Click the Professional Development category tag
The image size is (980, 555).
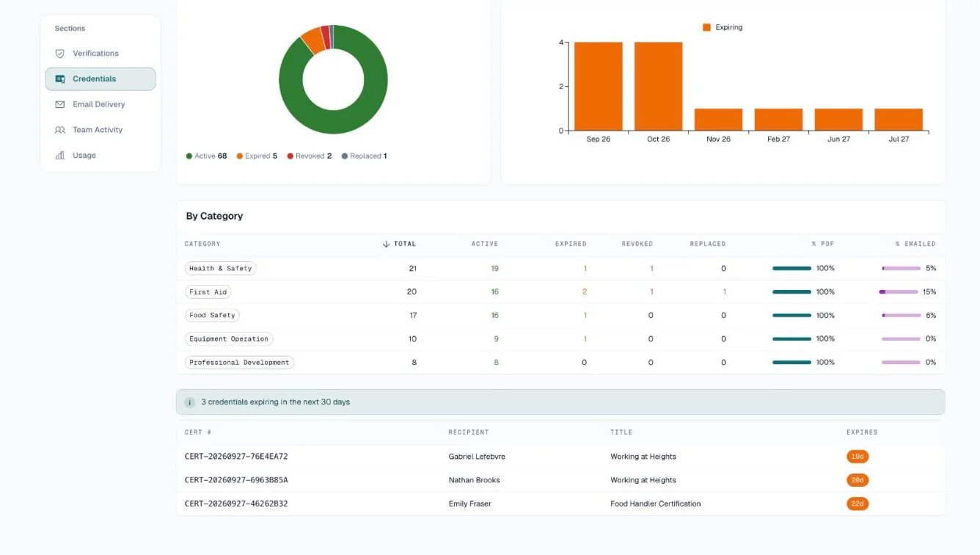239,363
